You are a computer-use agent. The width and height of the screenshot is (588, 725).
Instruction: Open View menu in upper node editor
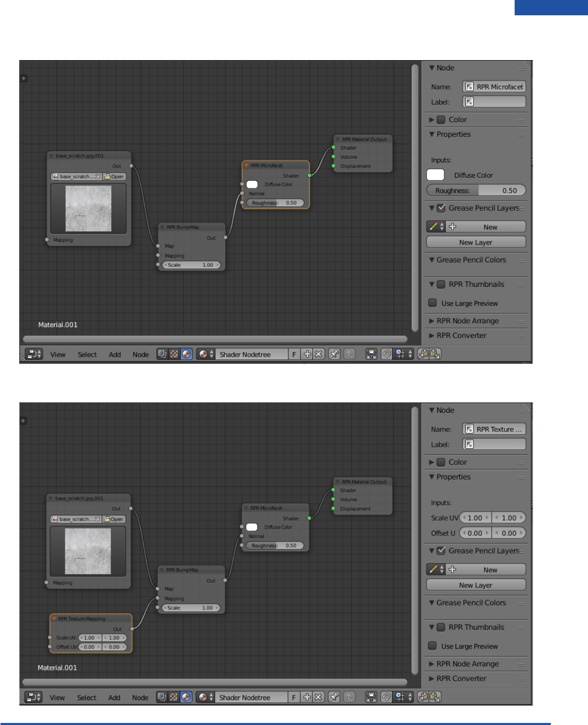[58, 355]
